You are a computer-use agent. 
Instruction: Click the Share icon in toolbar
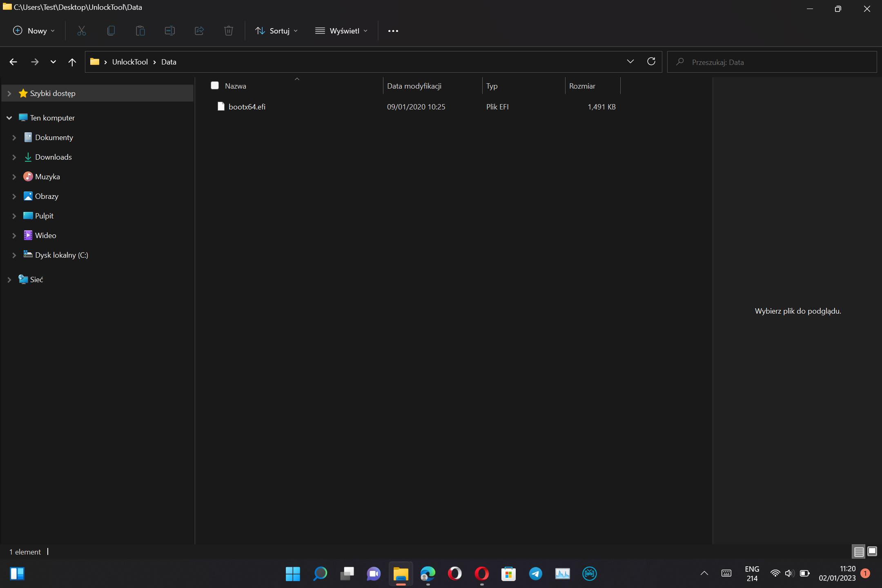pyautogui.click(x=199, y=31)
